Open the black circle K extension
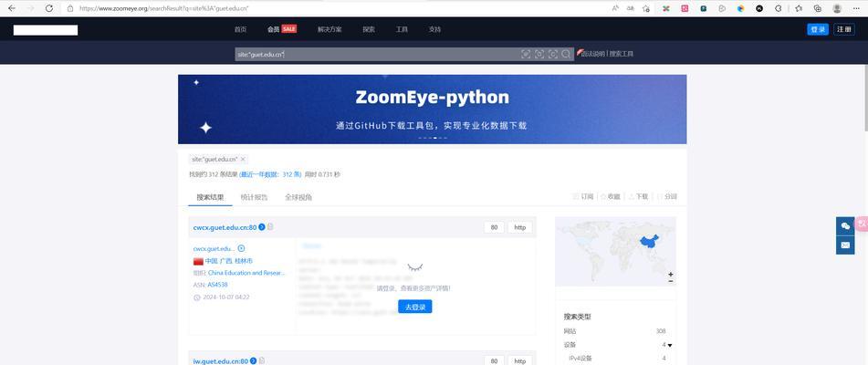This screenshot has height=365, width=868. point(759,8)
